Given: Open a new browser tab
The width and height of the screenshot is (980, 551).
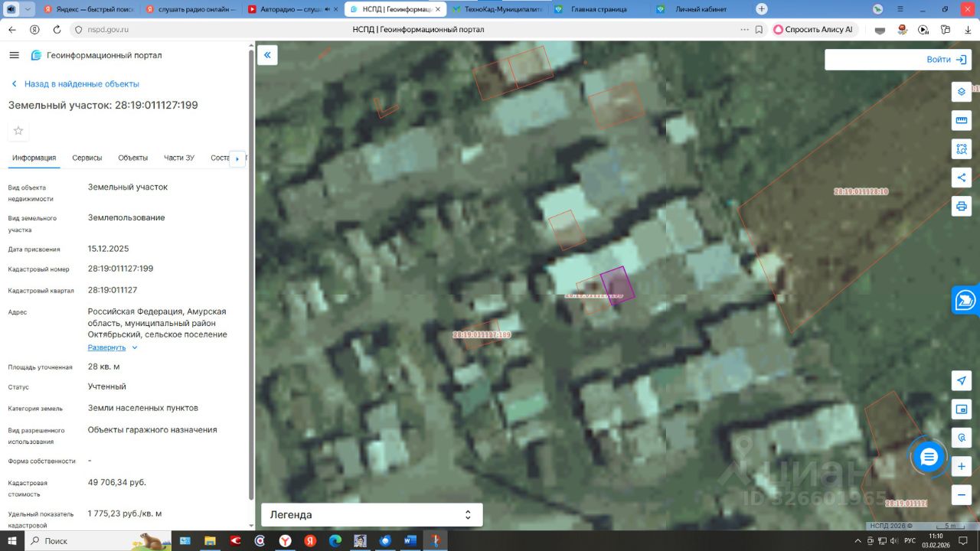Looking at the screenshot, I should pos(761,9).
